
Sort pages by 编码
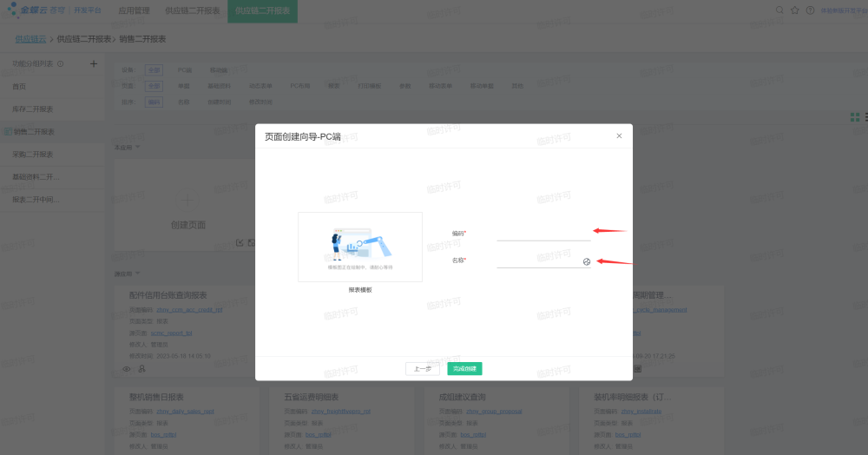pyautogui.click(x=154, y=102)
